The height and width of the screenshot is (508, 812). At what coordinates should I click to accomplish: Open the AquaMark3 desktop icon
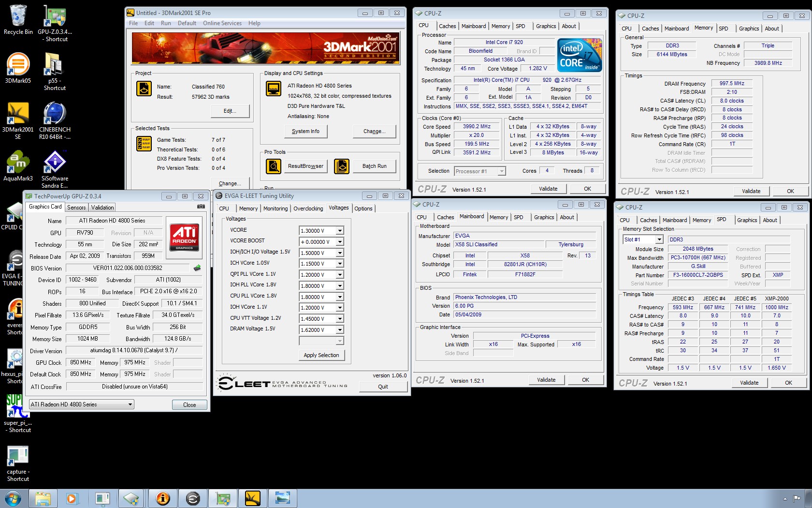click(x=18, y=166)
